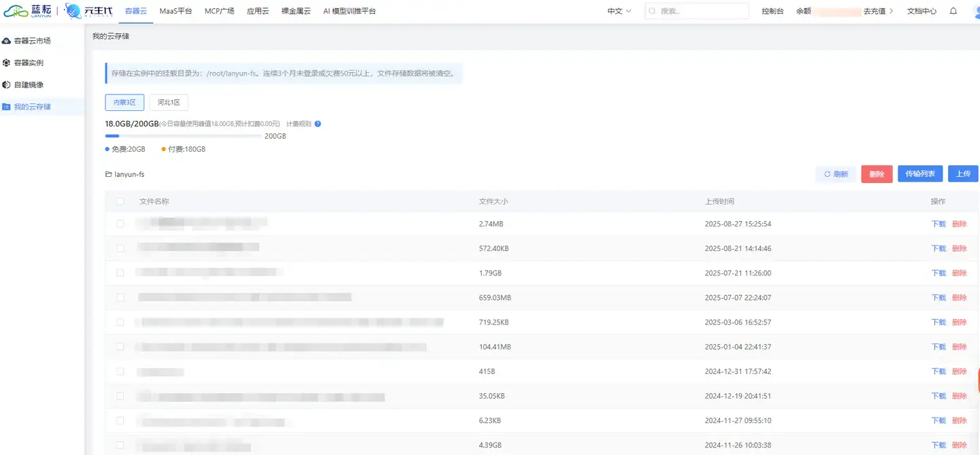Click the red 删除 toolbar button
This screenshot has width=980, height=455.
point(877,174)
